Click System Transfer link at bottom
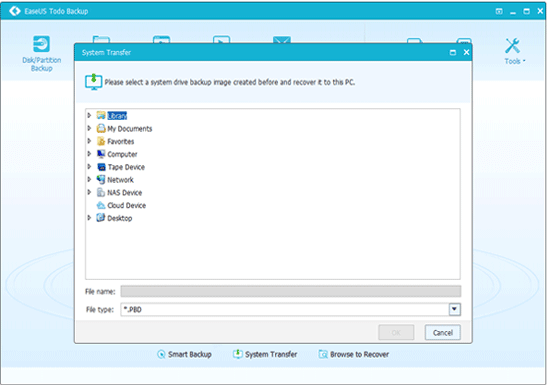550x385 pixels. pyautogui.click(x=271, y=354)
